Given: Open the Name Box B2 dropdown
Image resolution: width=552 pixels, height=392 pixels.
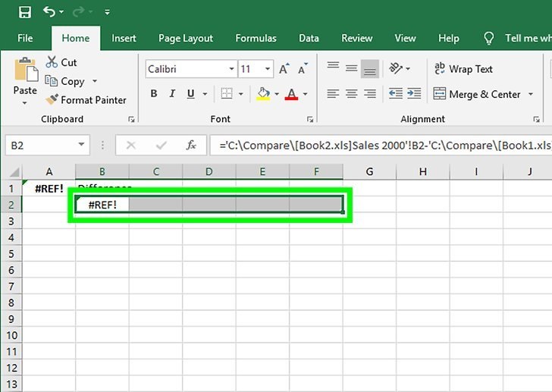Looking at the screenshot, I should pyautogui.click(x=82, y=145).
